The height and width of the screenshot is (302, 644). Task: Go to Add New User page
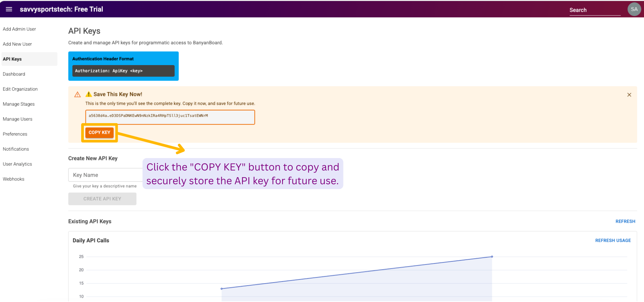tap(17, 44)
